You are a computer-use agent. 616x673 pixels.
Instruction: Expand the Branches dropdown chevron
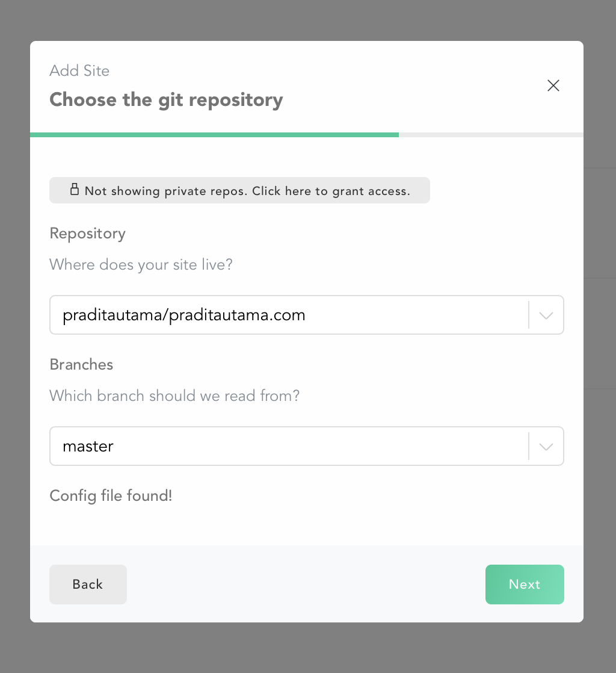(546, 447)
